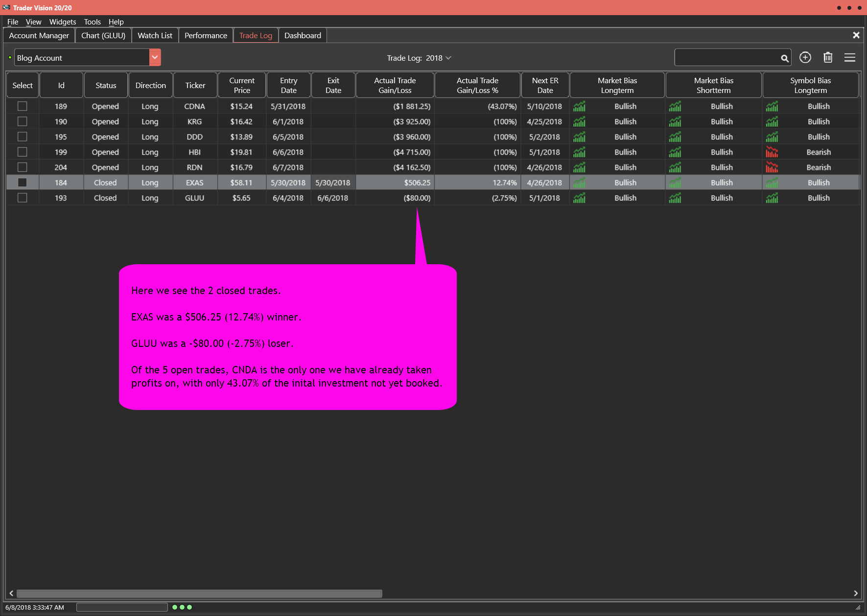
Task: Open the Help menu
Action: pyautogui.click(x=116, y=22)
